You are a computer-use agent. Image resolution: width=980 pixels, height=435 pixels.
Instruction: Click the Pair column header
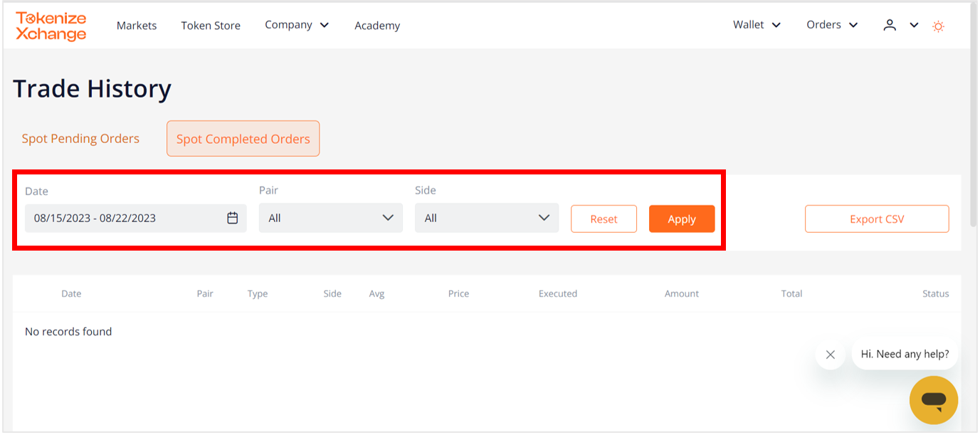tap(205, 293)
